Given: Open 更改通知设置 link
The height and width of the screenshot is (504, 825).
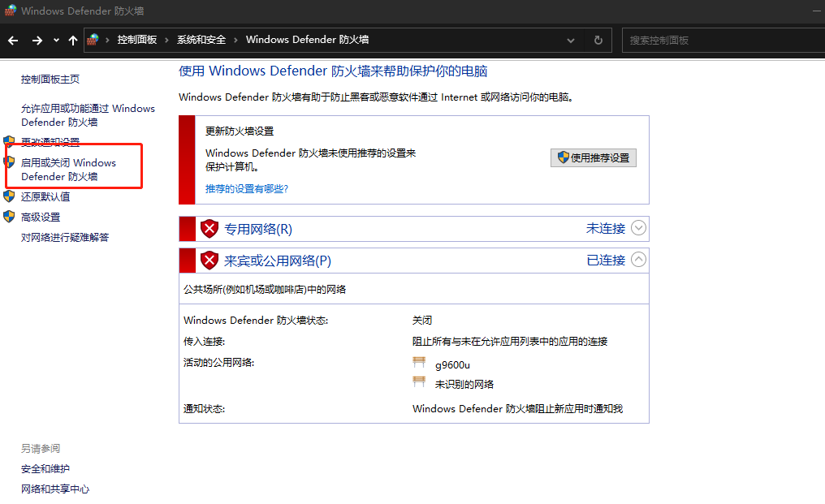Looking at the screenshot, I should pyautogui.click(x=50, y=142).
